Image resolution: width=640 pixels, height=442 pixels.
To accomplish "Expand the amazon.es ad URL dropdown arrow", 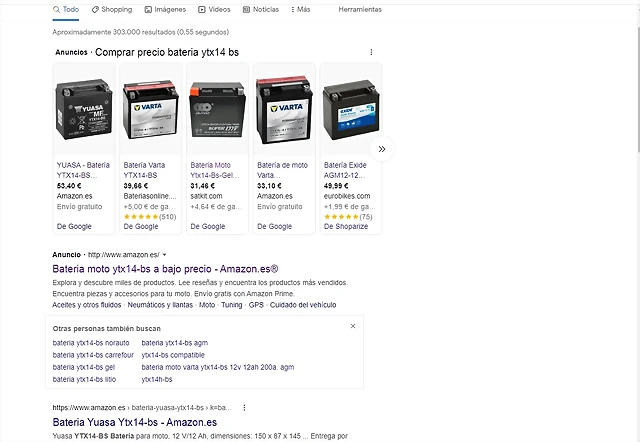I will 164,255.
